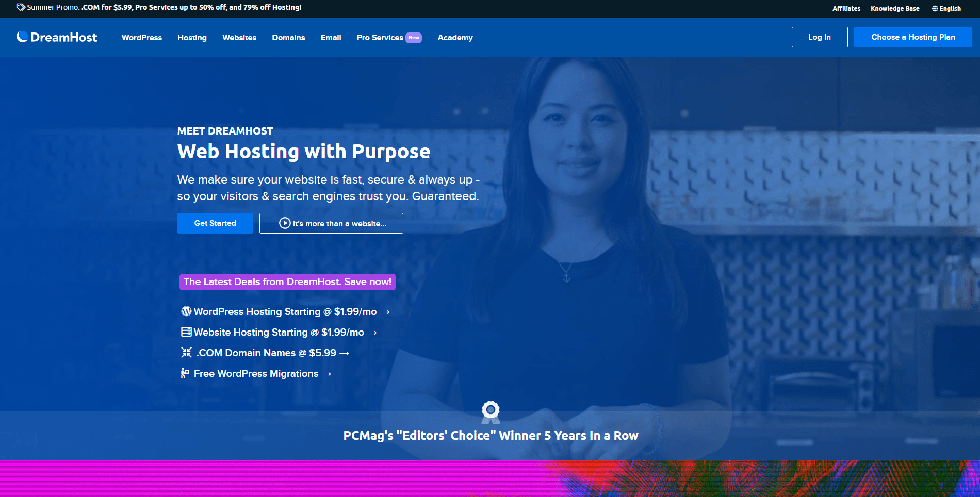Screen dimensions: 980x497
Task: Click the migration icon beside Free WordPress Migrations
Action: point(185,373)
